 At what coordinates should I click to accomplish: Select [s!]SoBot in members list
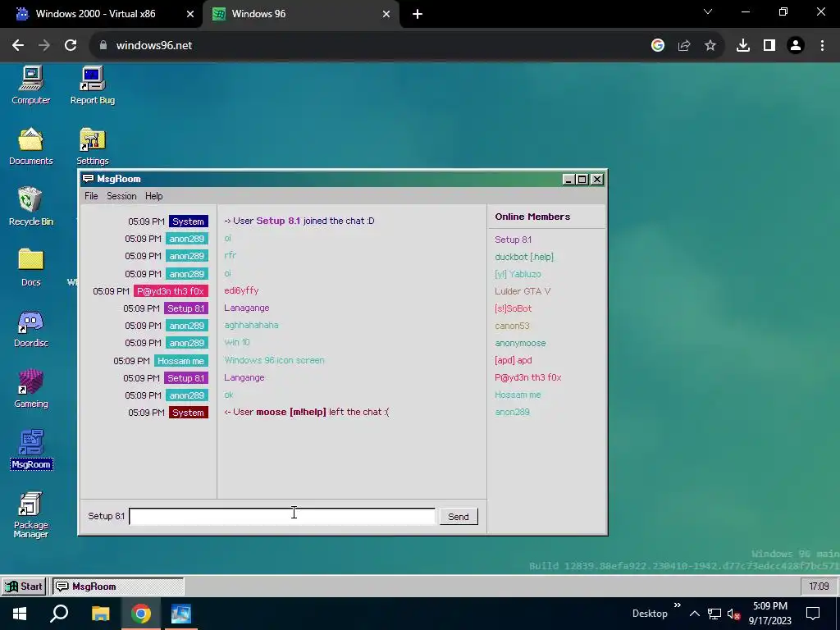click(x=513, y=308)
